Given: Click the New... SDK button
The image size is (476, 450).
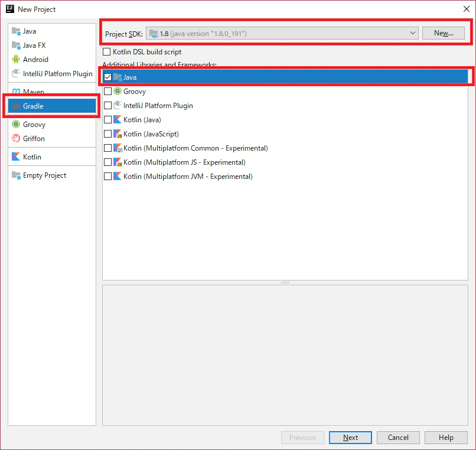Looking at the screenshot, I should tap(443, 33).
